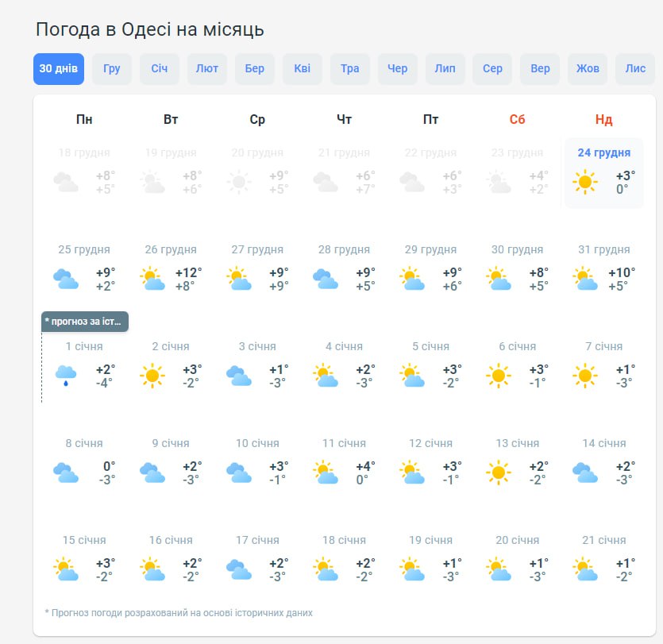Open the 21 січня forecast date

pos(603,540)
